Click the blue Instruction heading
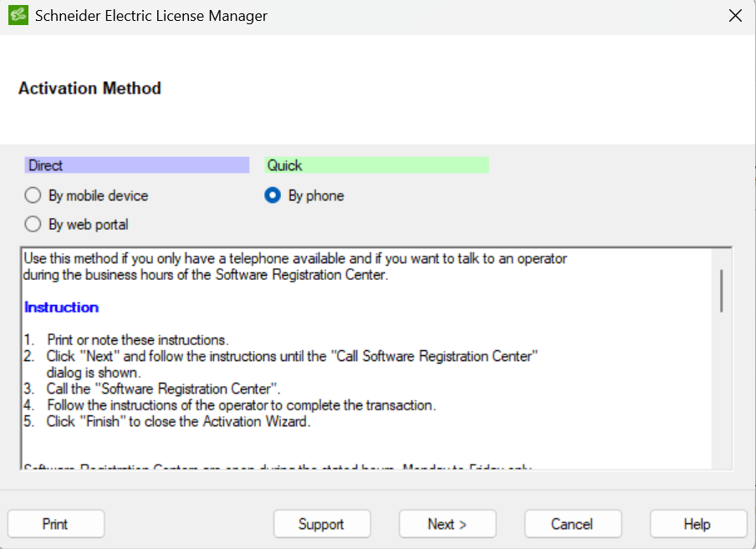756x549 pixels. point(61,308)
